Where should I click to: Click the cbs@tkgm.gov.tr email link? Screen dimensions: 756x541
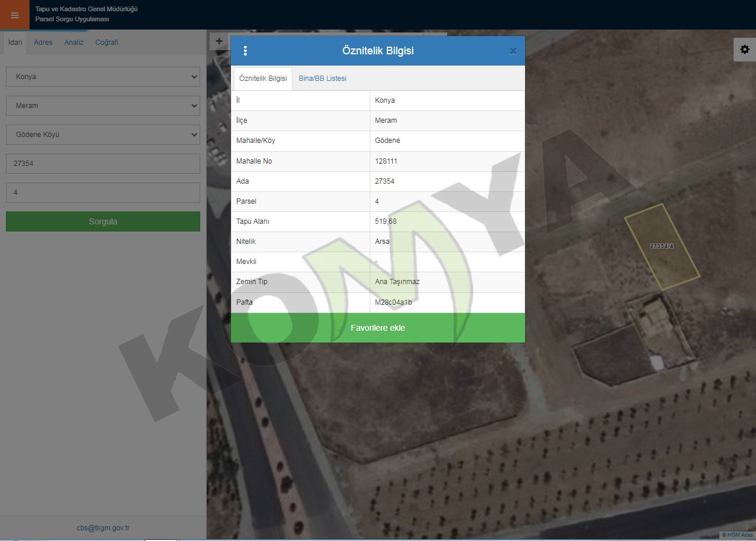click(x=103, y=528)
